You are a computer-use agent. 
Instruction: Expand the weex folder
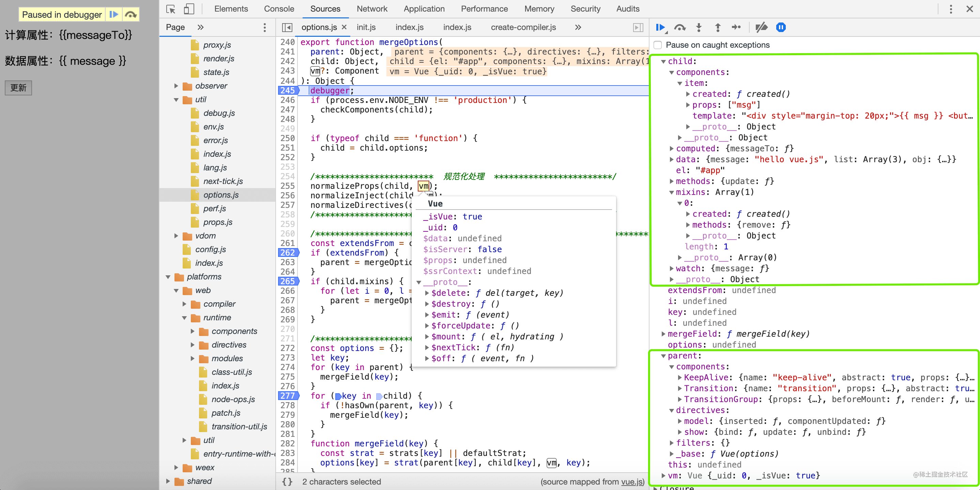tap(176, 468)
